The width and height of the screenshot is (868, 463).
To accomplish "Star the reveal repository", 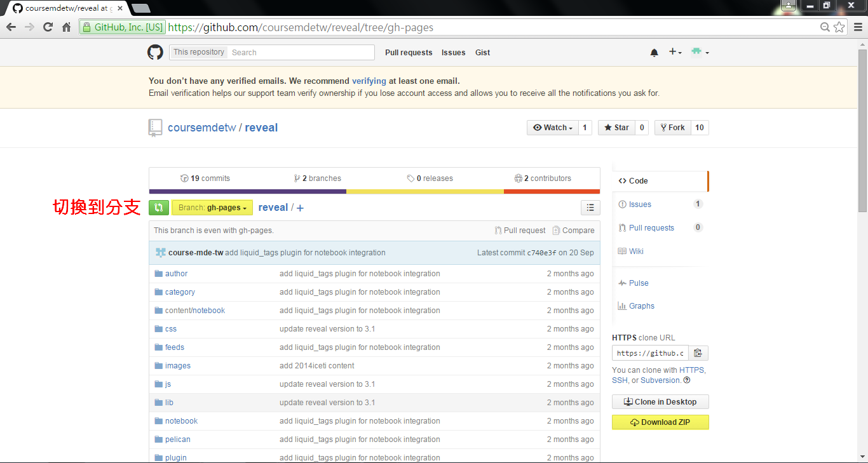I will pos(616,128).
